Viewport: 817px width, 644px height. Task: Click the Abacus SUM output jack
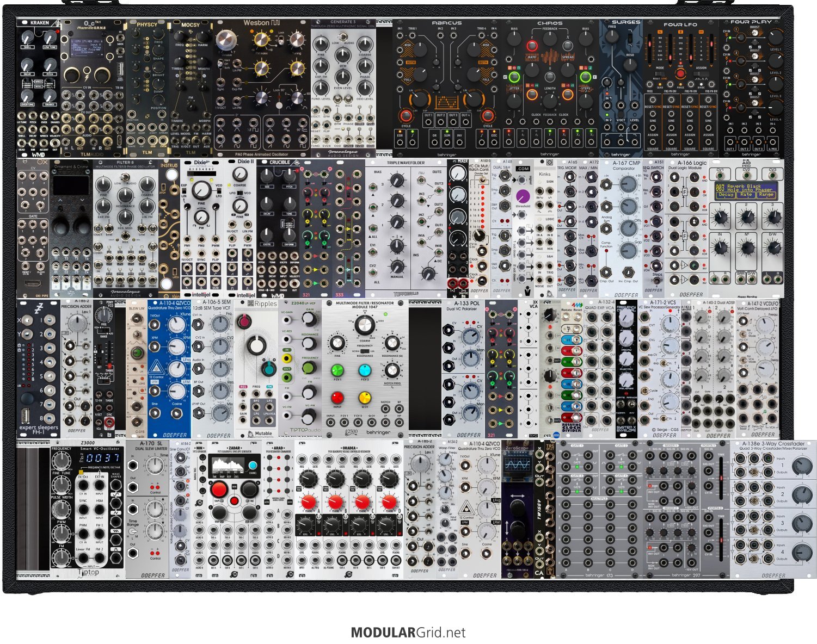447,144
